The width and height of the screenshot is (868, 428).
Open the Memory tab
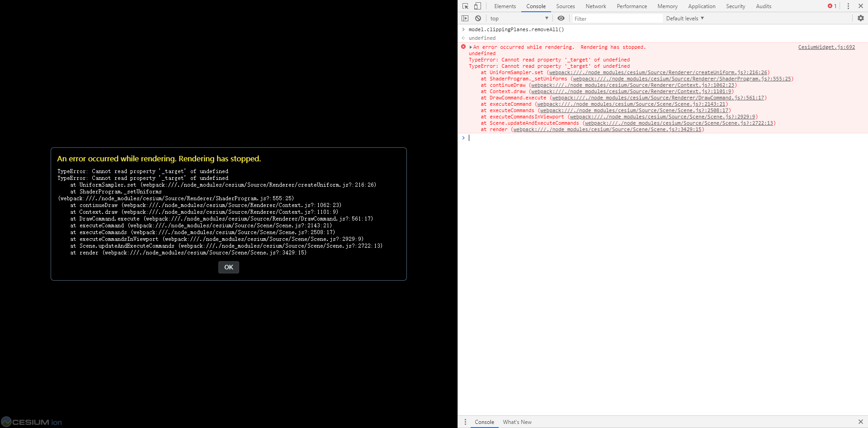(667, 6)
